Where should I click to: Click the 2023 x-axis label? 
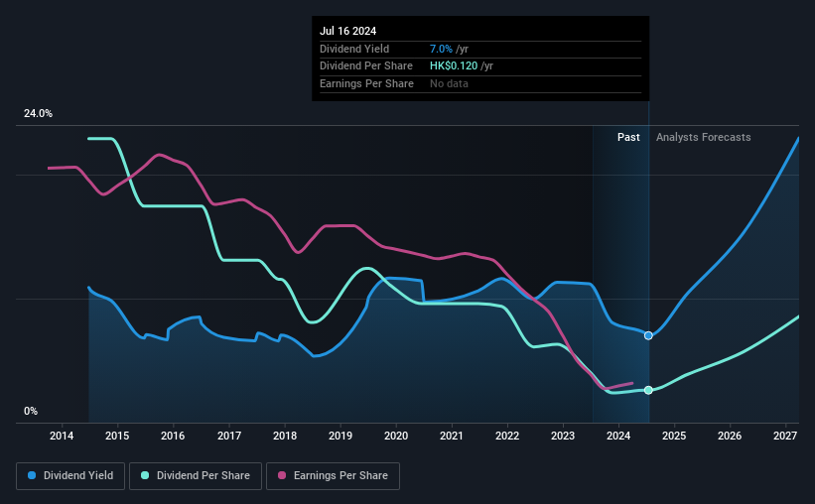[x=563, y=436]
